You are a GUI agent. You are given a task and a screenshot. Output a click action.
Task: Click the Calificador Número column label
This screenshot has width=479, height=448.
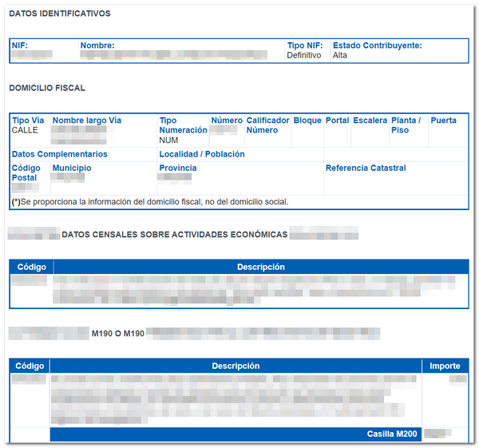point(267,125)
